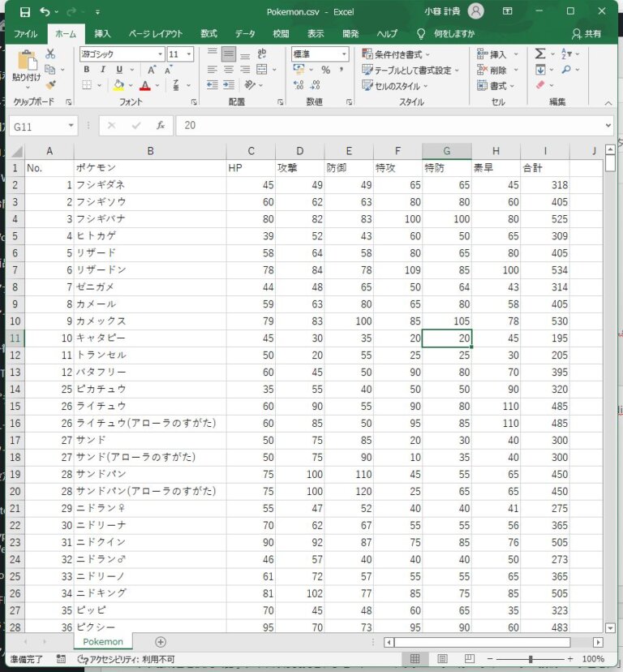This screenshot has height=672, width=623.
Task: Switch to the ページ レイアウト tab
Action: point(156,34)
